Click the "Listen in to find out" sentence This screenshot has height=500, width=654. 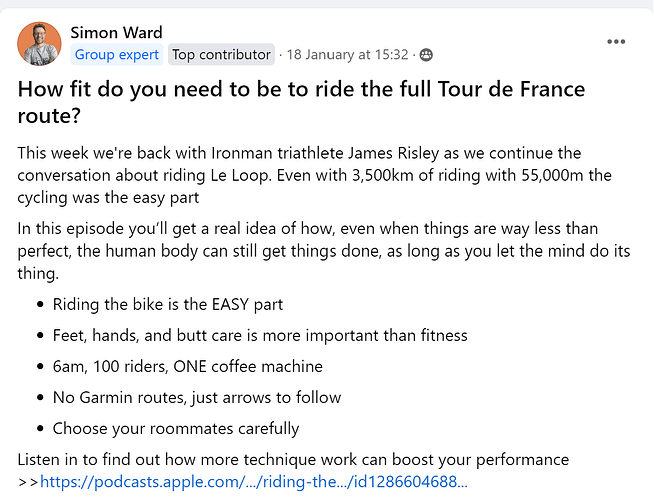pos(293,460)
